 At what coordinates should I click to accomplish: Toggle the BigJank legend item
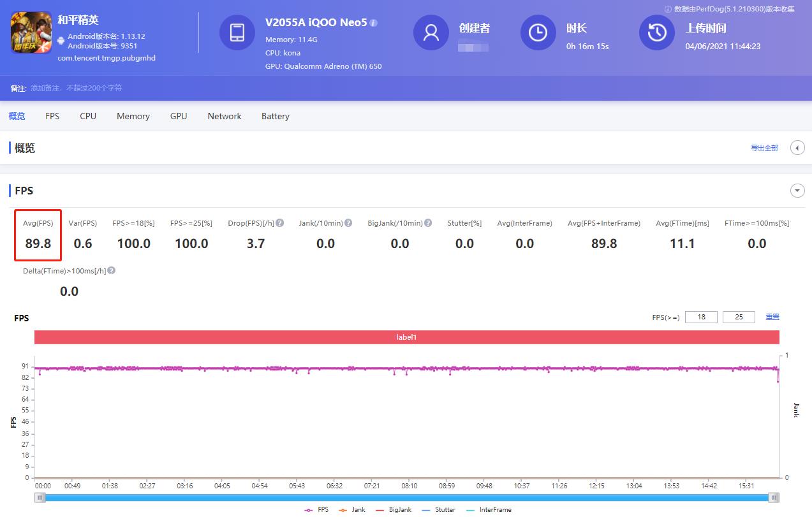tap(395, 509)
